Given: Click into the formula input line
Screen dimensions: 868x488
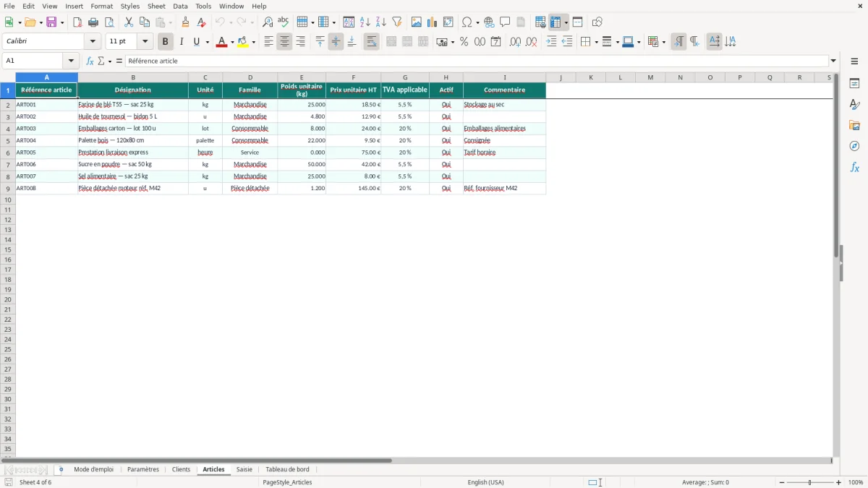Looking at the screenshot, I should (477, 61).
